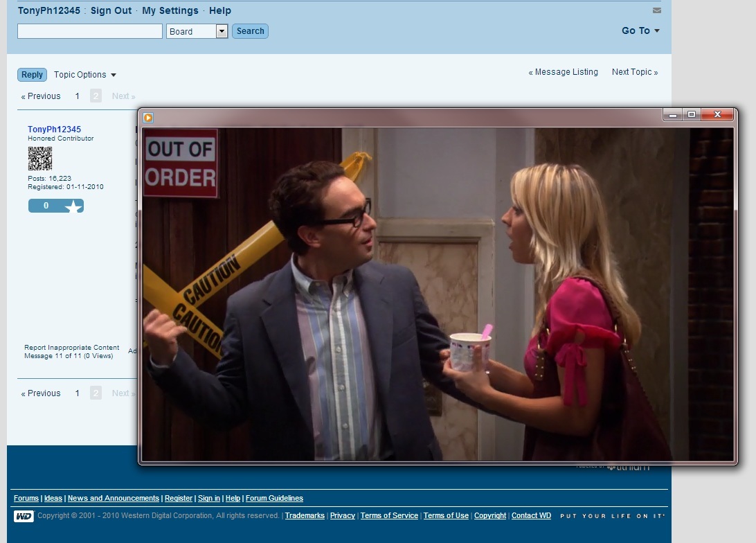Screen dimensions: 756x543
Task: Open My Settings
Action: tap(170, 10)
